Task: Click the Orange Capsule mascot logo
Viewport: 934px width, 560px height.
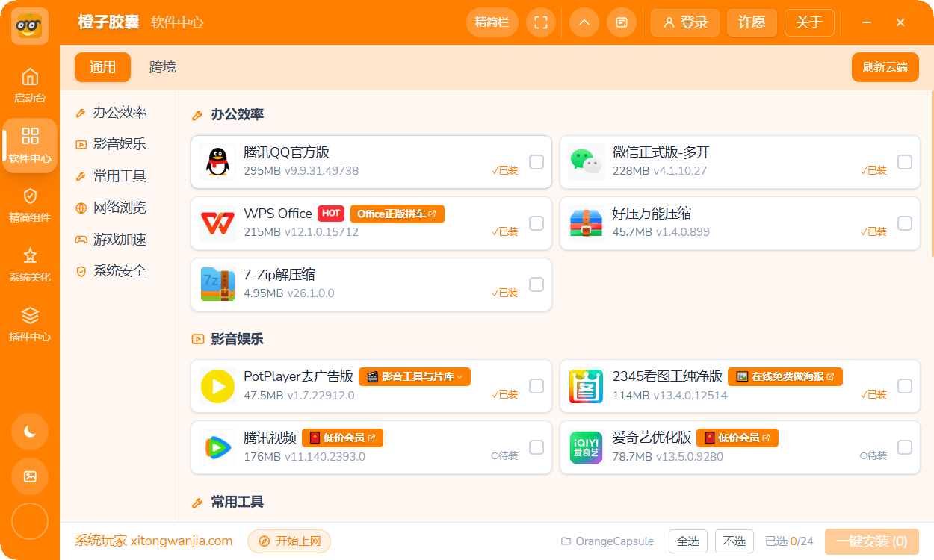Action: 30,26
